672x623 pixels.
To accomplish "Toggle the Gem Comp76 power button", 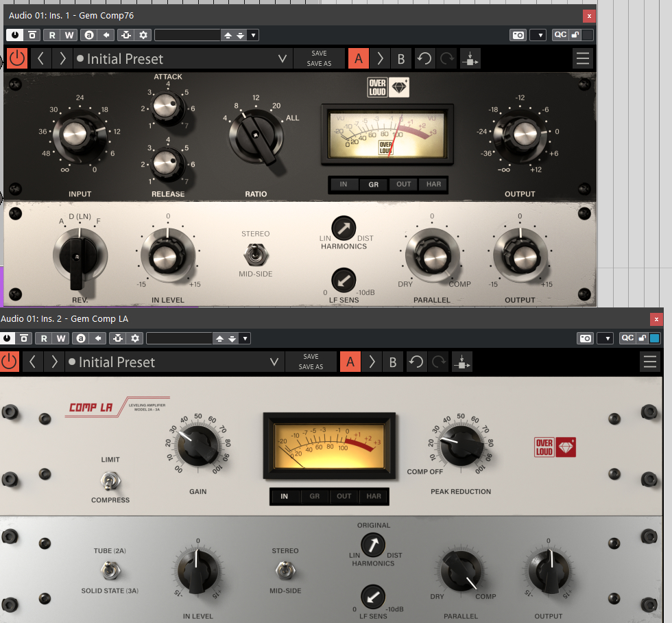I will 16,58.
